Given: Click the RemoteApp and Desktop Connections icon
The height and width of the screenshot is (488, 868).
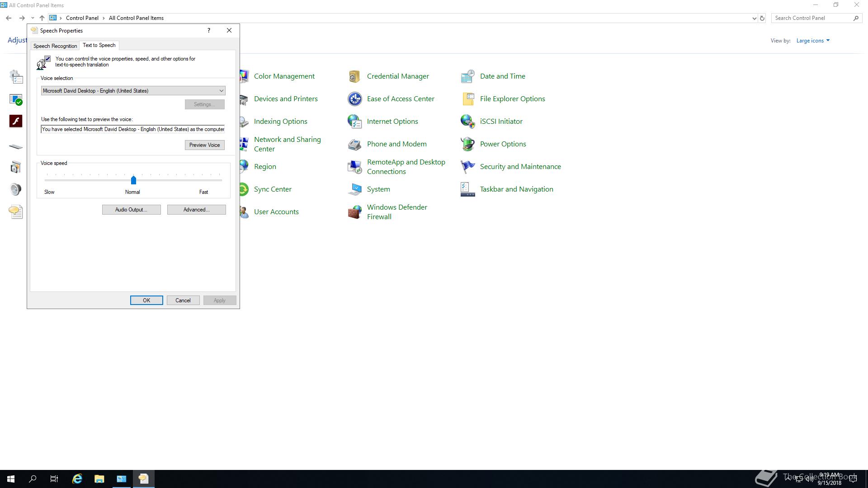Looking at the screenshot, I should point(354,167).
